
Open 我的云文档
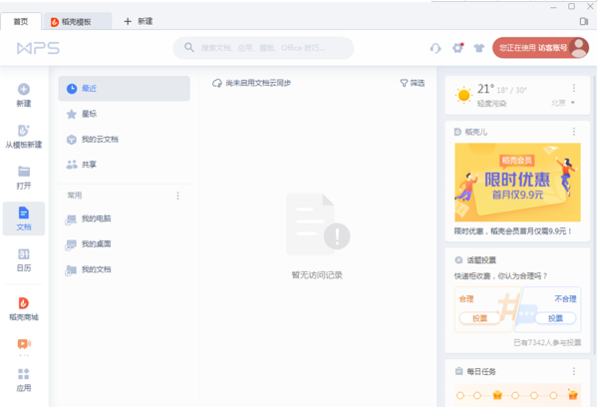pos(124,139)
